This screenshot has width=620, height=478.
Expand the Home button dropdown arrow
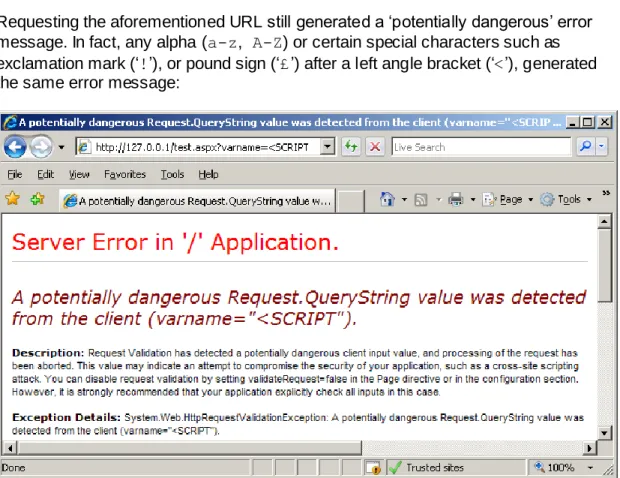click(404, 200)
